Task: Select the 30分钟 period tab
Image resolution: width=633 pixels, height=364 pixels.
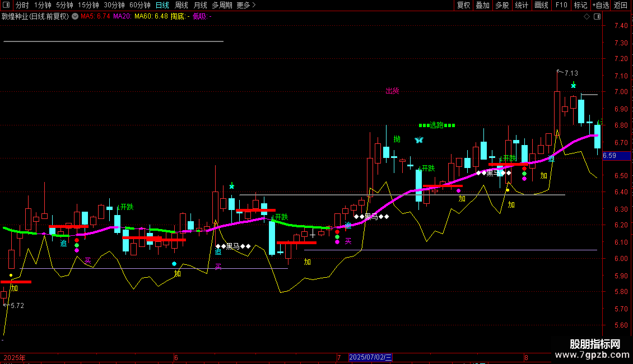Action: 114,5
